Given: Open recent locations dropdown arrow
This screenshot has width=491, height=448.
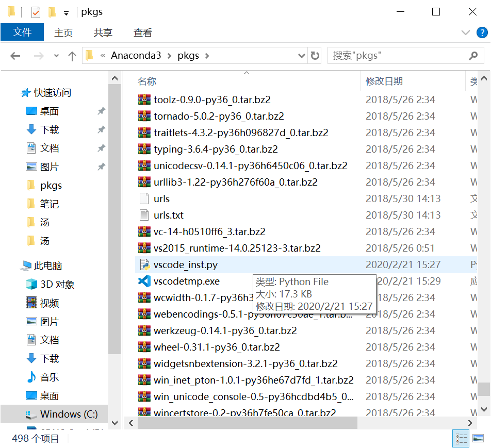Looking at the screenshot, I should click(56, 56).
